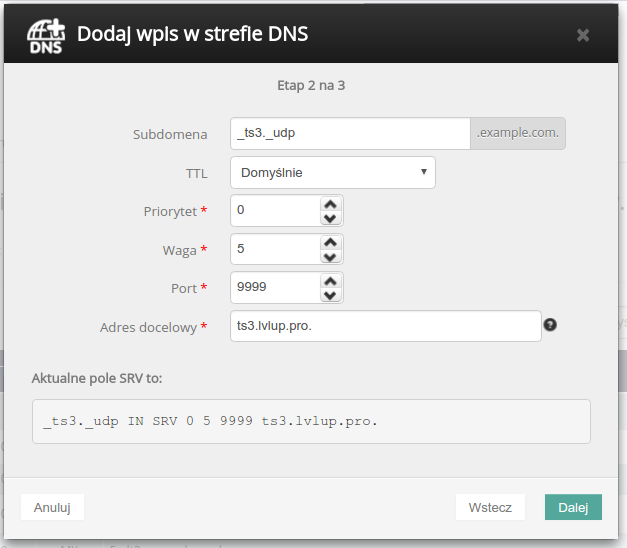The image size is (627, 548).
Task: Increase the Priorytet value with up arrow
Action: 331,203
